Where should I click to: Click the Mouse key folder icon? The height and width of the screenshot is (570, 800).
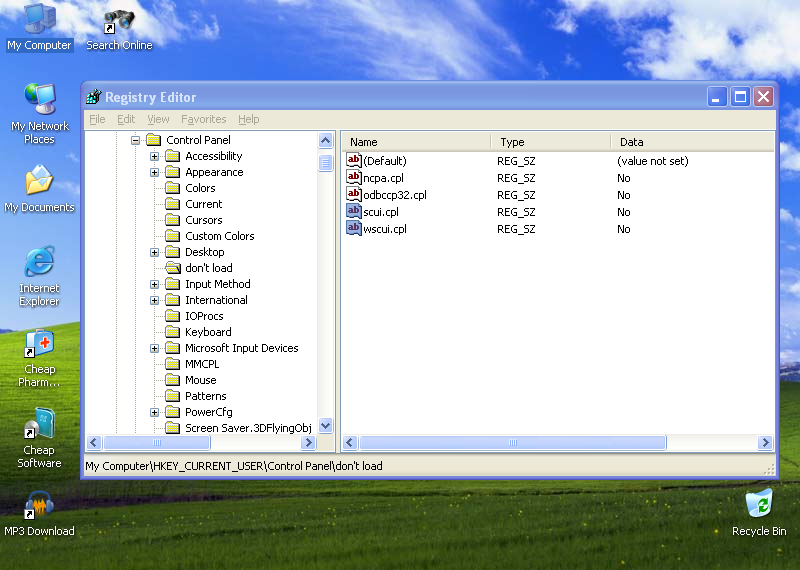(x=173, y=380)
